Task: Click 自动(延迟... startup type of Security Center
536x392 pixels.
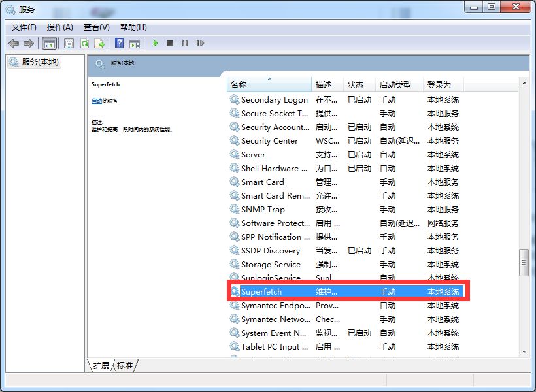Action: 399,141
